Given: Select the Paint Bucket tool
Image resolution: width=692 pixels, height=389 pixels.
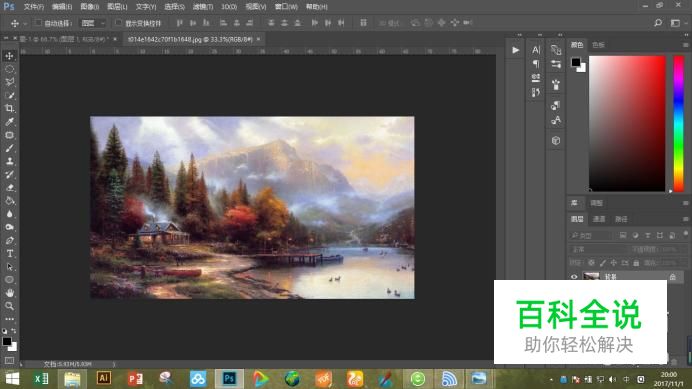Looking at the screenshot, I should 9,201.
